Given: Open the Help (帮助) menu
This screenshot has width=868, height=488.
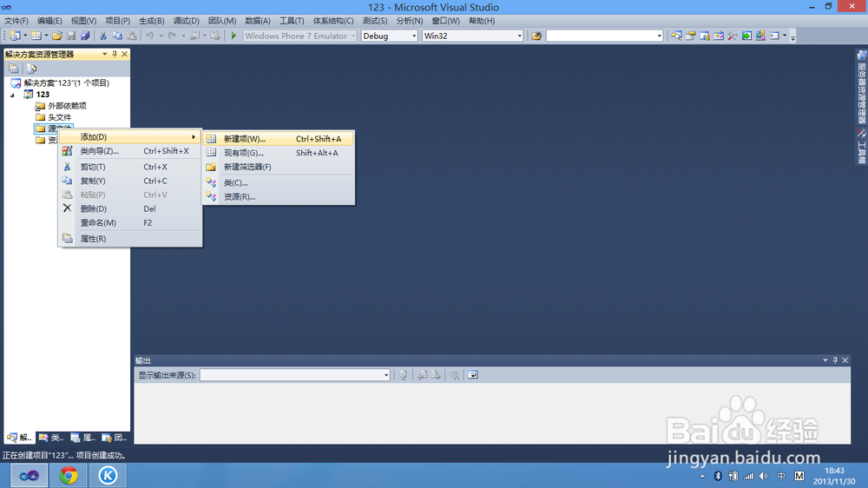Looking at the screenshot, I should (482, 21).
